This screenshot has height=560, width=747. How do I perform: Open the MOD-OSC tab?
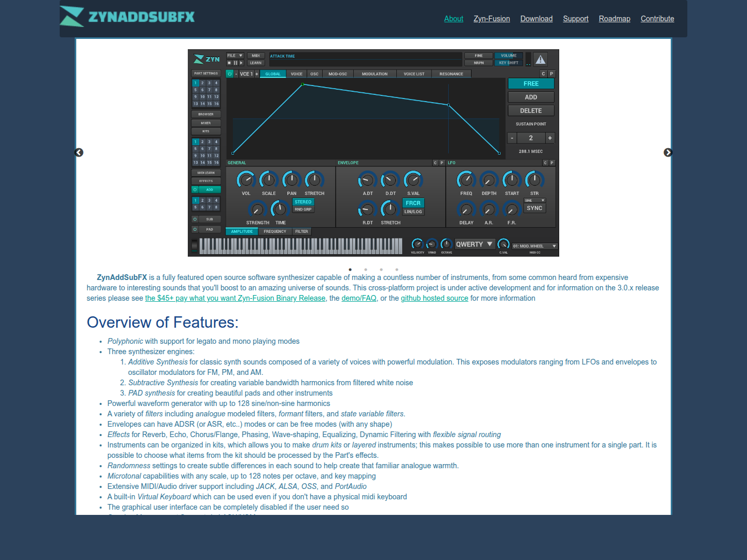338,74
